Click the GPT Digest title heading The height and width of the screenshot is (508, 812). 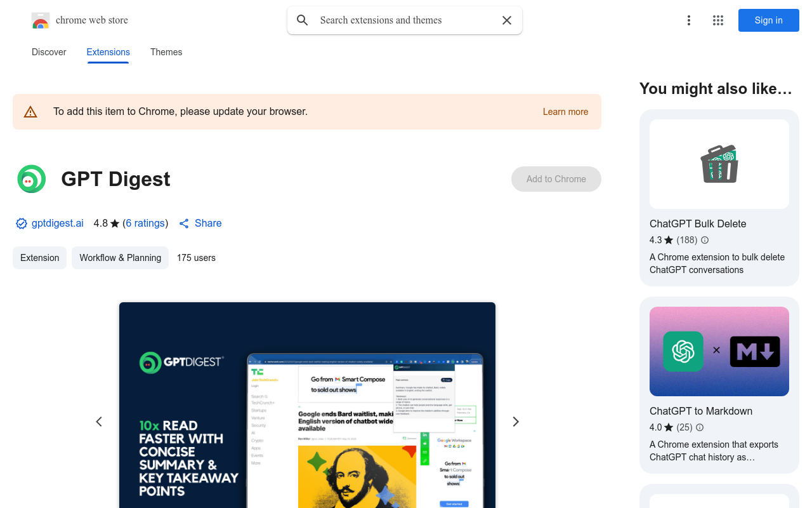pos(115,179)
